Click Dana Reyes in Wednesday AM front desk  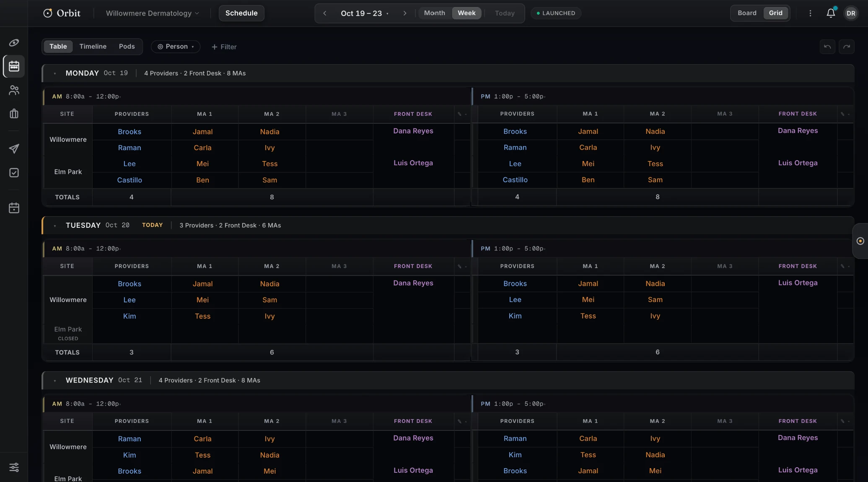pos(413,438)
